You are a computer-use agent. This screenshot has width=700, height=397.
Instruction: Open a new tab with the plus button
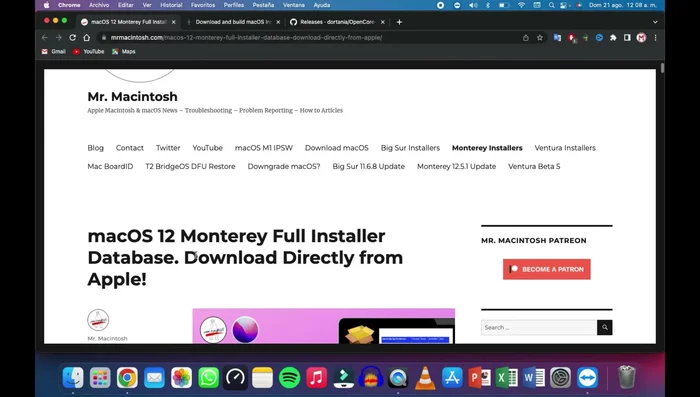pyautogui.click(x=399, y=22)
